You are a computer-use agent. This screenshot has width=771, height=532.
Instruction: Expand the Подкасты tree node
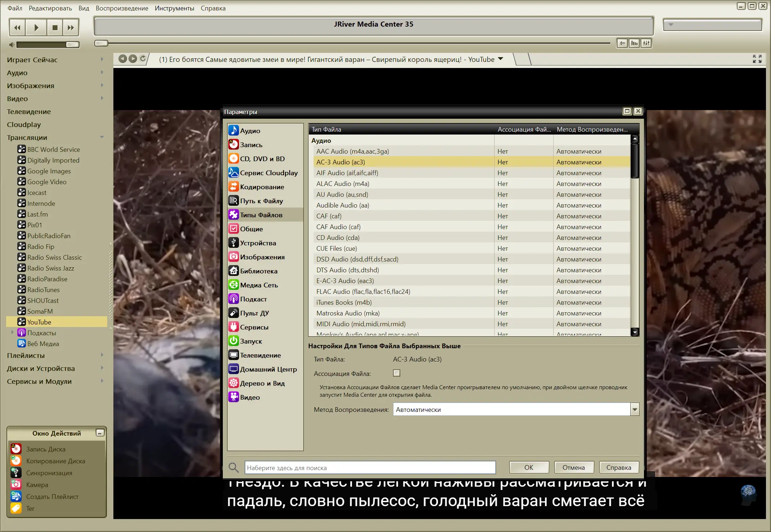pyautogui.click(x=13, y=332)
